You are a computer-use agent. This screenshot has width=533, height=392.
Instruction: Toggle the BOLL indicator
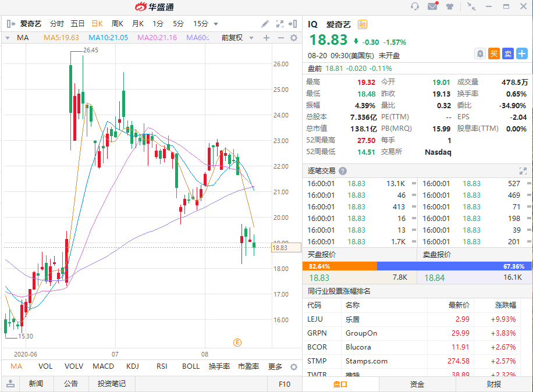(x=191, y=366)
